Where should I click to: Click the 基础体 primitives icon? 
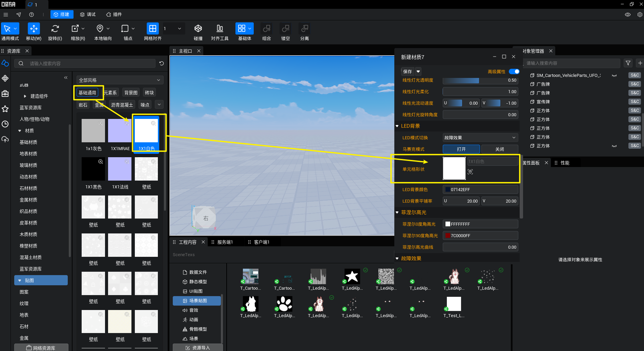(242, 29)
